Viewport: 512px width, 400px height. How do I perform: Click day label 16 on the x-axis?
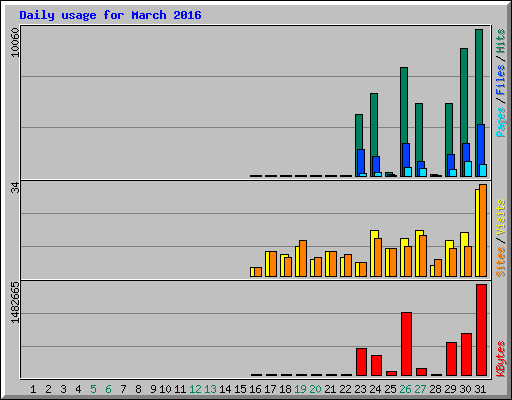[x=255, y=389]
